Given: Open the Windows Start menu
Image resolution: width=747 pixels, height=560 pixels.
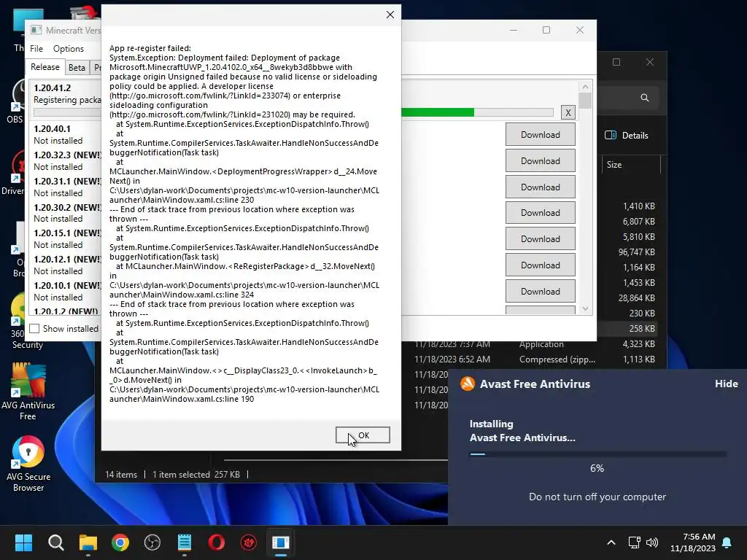Looking at the screenshot, I should (23, 542).
